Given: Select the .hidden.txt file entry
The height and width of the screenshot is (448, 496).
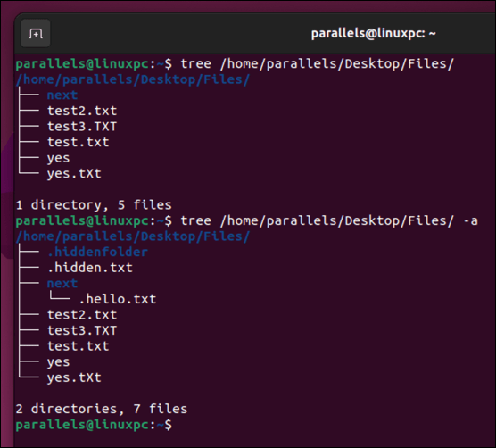Looking at the screenshot, I should [x=90, y=268].
